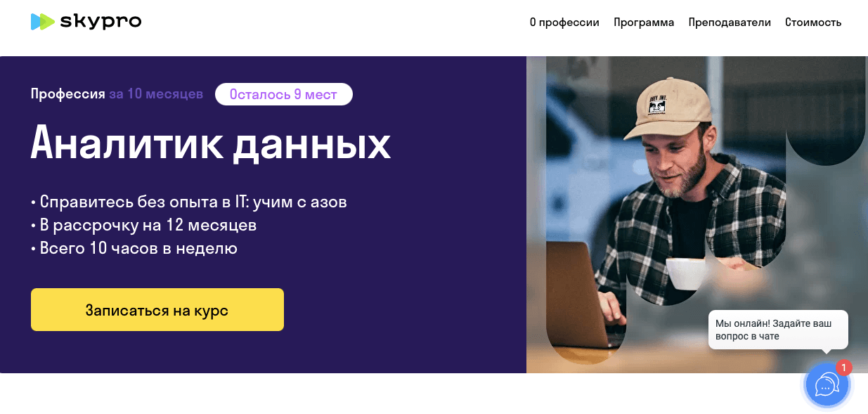
Task: Click the за 10 месяцев text
Action: pyautogui.click(x=156, y=94)
